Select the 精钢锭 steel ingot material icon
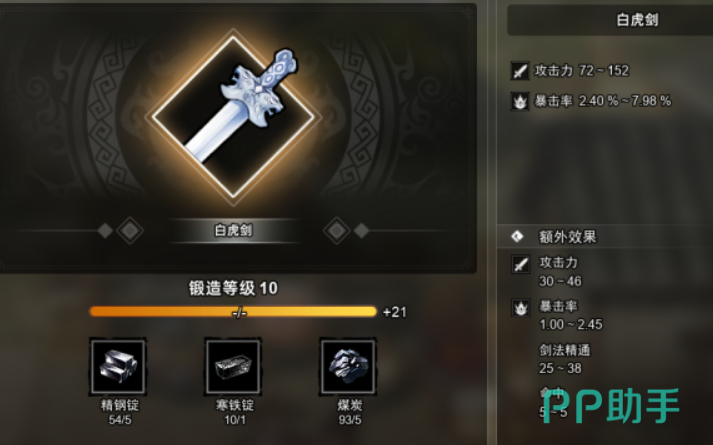Screen dimensions: 713x445 pyautogui.click(x=118, y=366)
